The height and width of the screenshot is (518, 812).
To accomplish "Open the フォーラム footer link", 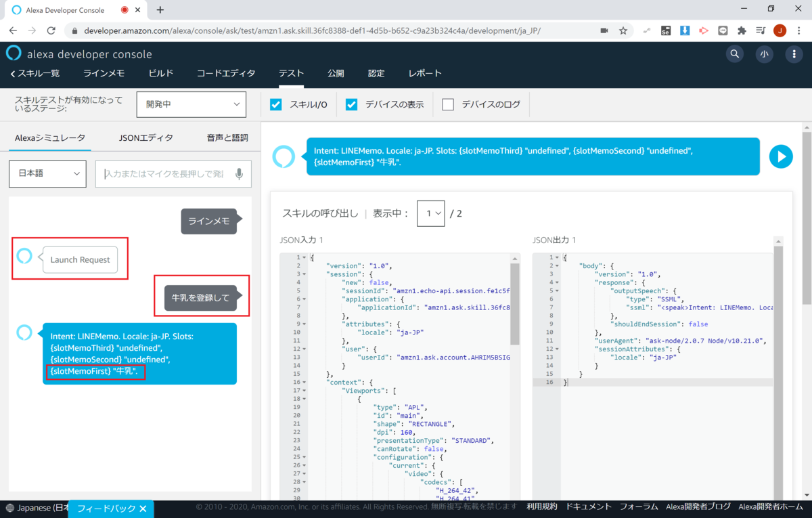I will point(639,506).
